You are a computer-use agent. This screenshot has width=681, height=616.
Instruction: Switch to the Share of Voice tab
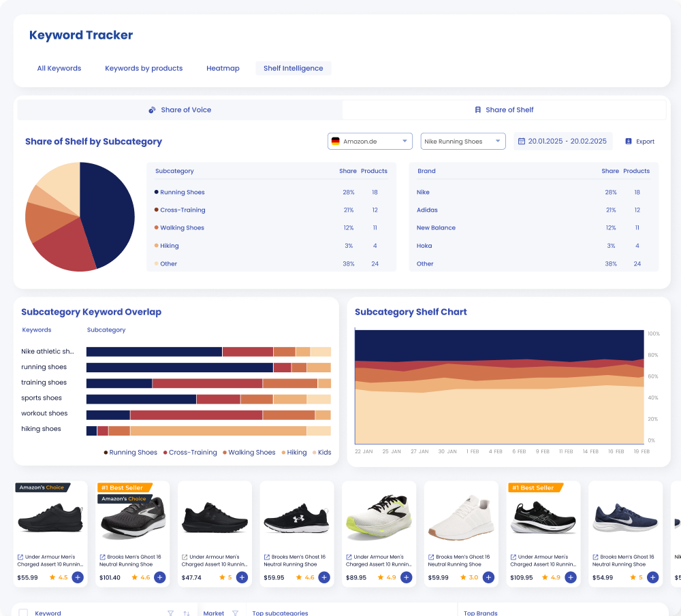point(180,110)
